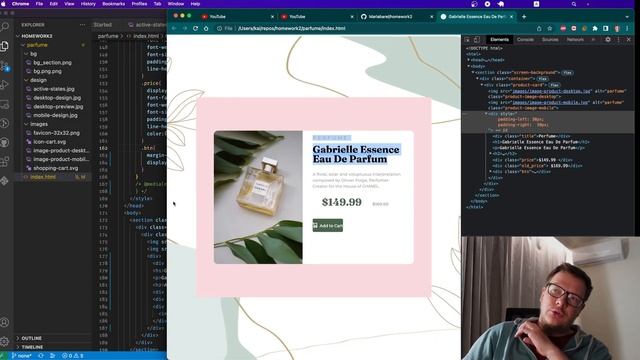Open the Search view in VS Code activity bar
The image size is (640, 360).
5,27
